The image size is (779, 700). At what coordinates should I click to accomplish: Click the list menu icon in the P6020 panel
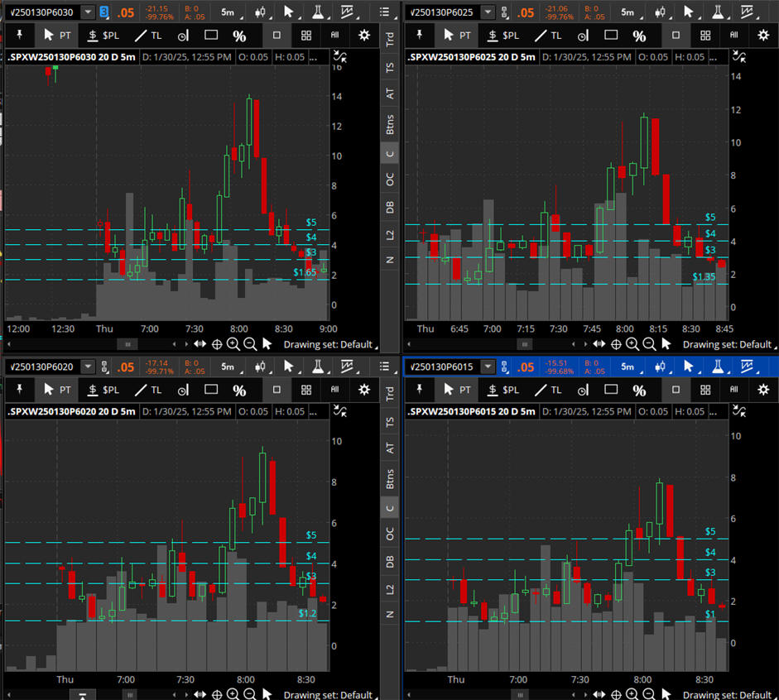pos(384,367)
